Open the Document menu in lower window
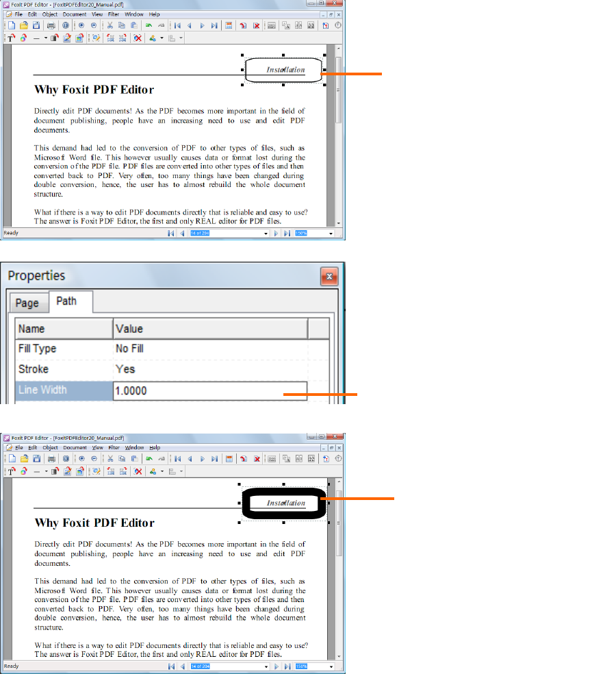Image resolution: width=616 pixels, height=674 pixels. (x=75, y=447)
